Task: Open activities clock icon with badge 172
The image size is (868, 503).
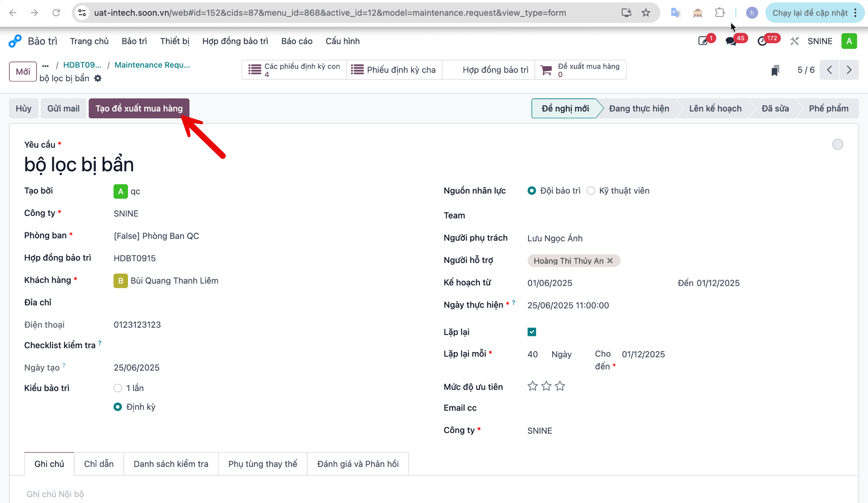Action: pos(762,41)
